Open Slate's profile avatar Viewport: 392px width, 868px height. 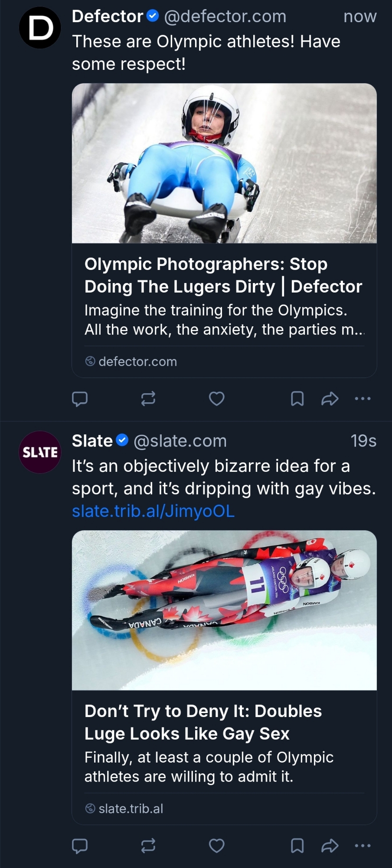tap(40, 452)
